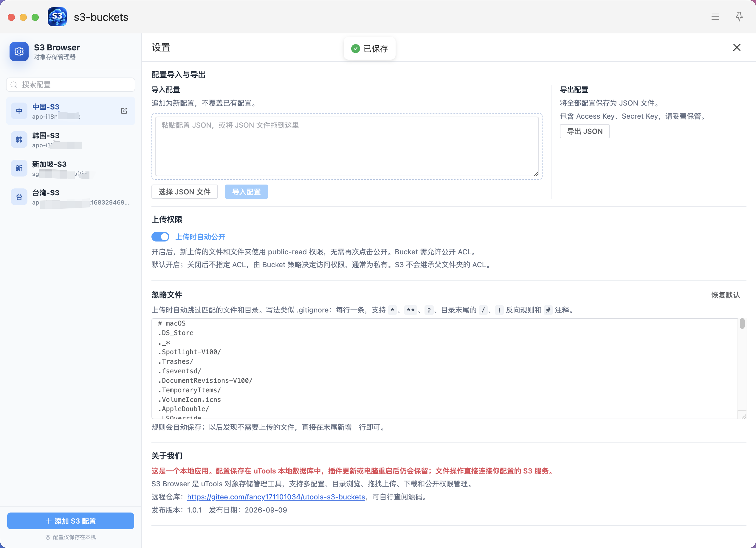Toggle the 上传时自动公开 switch

point(160,237)
